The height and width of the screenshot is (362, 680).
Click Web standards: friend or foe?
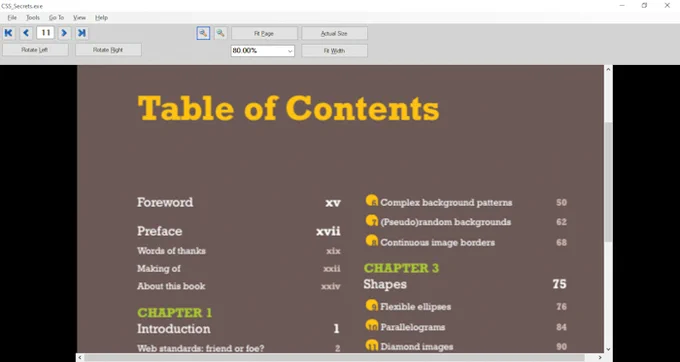coord(200,348)
